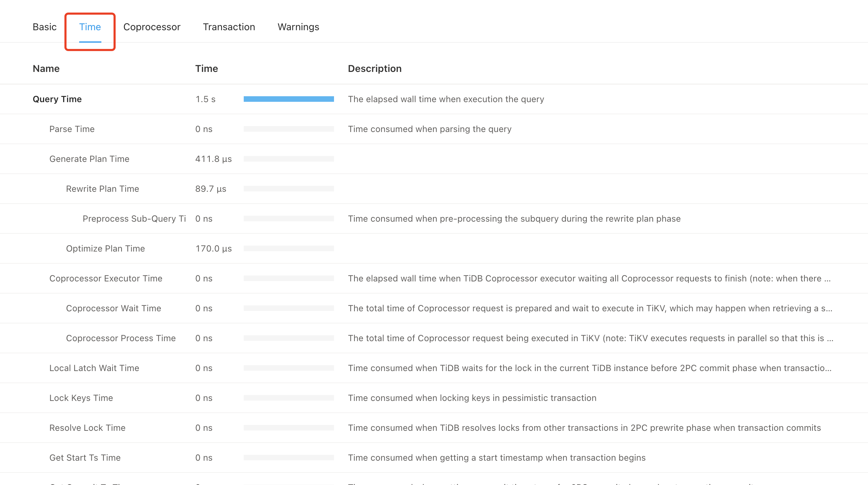Click the Description column header
868x485 pixels.
click(x=375, y=69)
